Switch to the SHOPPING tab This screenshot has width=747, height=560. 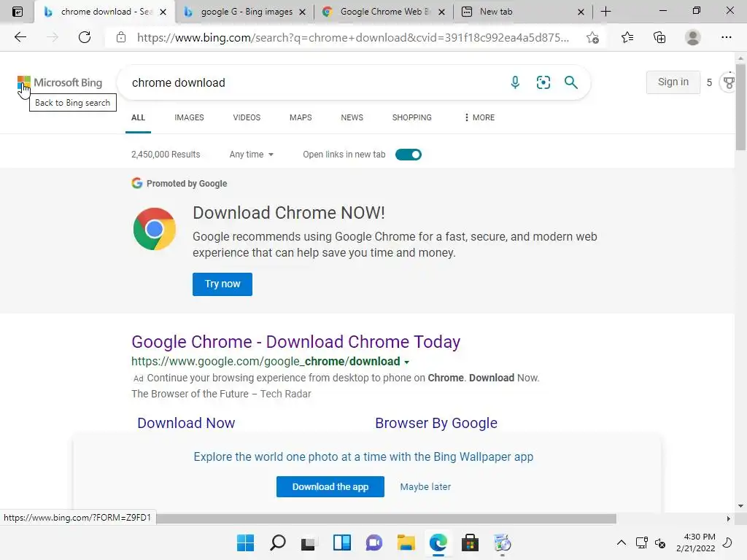coord(411,117)
